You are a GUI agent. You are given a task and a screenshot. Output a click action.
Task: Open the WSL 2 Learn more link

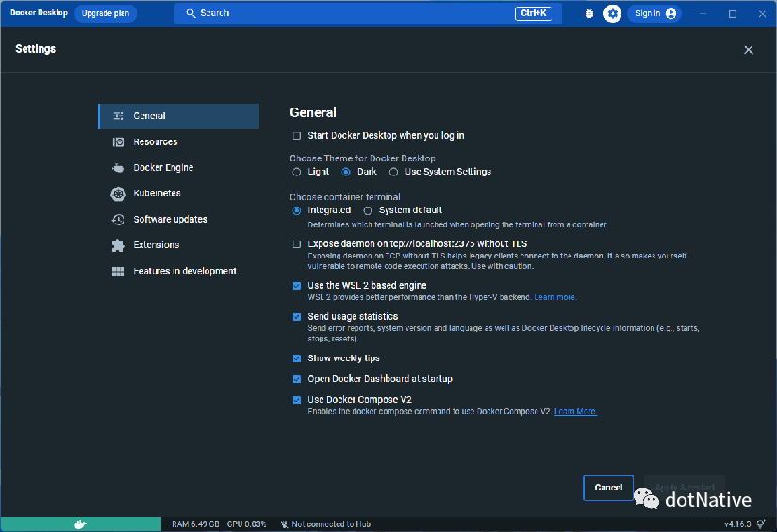click(555, 297)
